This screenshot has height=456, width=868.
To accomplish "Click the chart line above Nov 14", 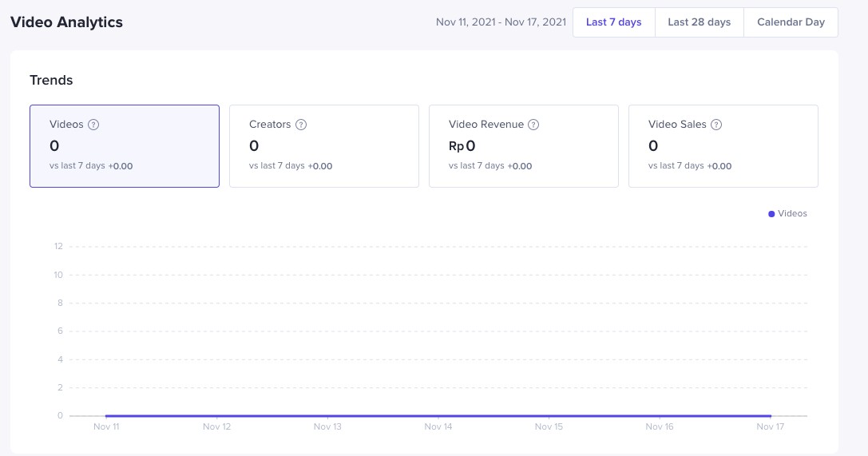I will click(438, 415).
